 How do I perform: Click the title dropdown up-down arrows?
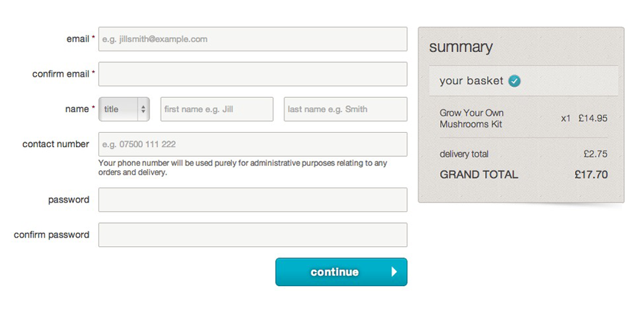pos(143,109)
